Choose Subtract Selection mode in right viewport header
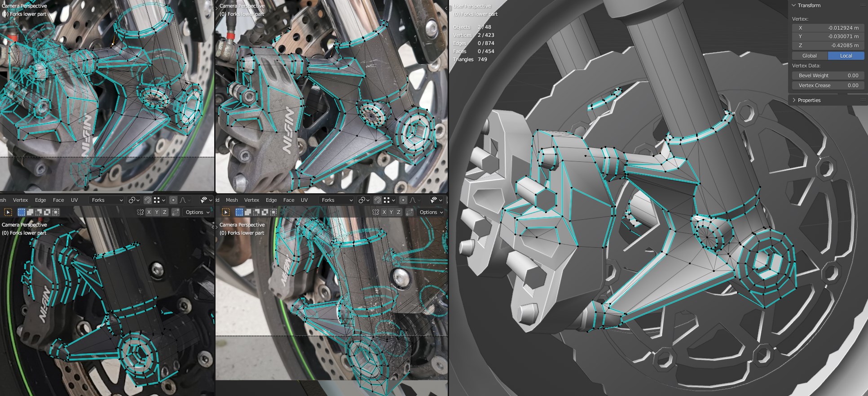 256,212
